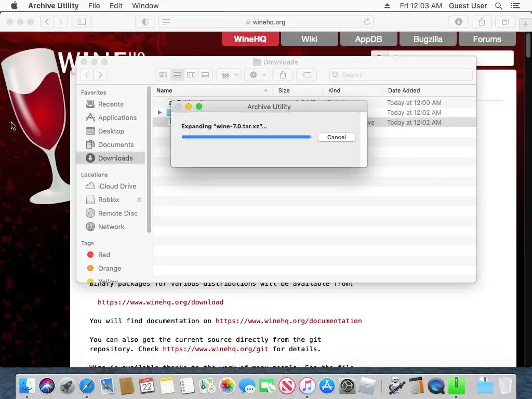The width and height of the screenshot is (532, 399).
Task: Open the Wiki site tab
Action: click(310, 39)
